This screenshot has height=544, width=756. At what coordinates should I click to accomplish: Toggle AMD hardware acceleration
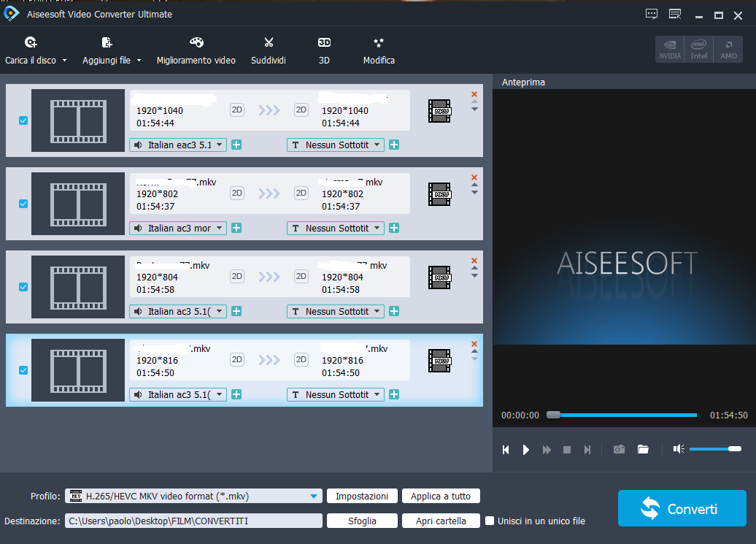pyautogui.click(x=728, y=49)
